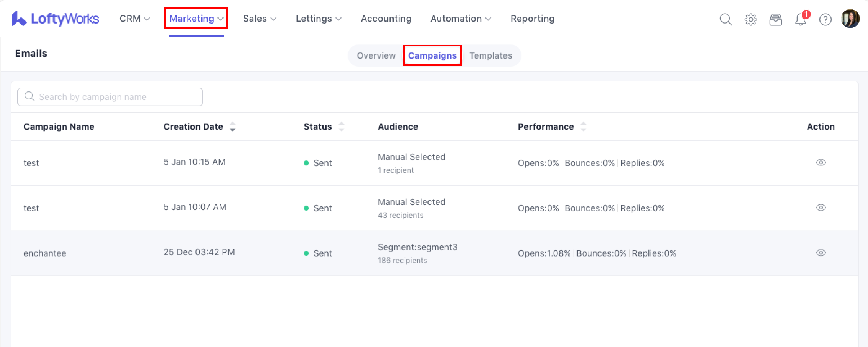Sort campaigns by Performance
The height and width of the screenshot is (347, 868).
click(x=583, y=127)
